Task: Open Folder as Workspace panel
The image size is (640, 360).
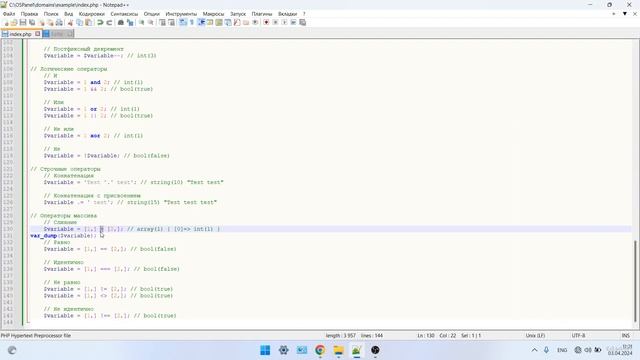Action: [246, 22]
